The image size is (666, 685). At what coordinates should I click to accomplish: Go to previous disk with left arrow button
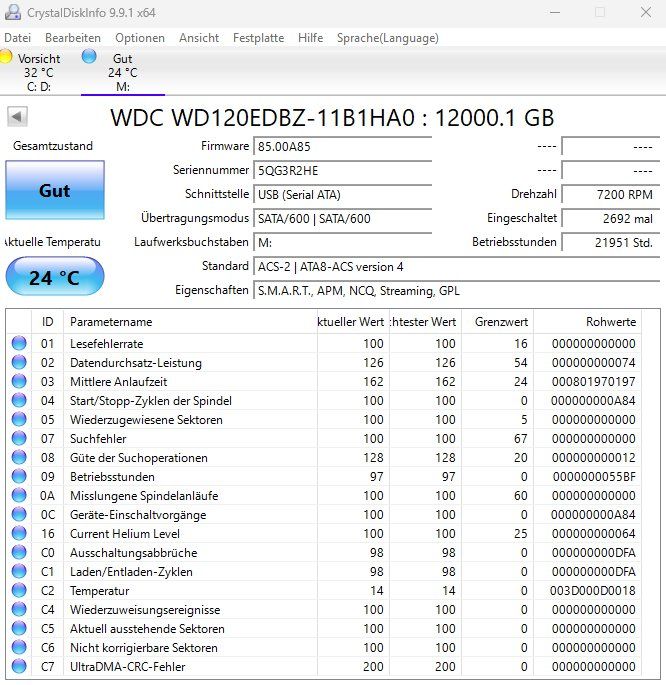[x=17, y=117]
